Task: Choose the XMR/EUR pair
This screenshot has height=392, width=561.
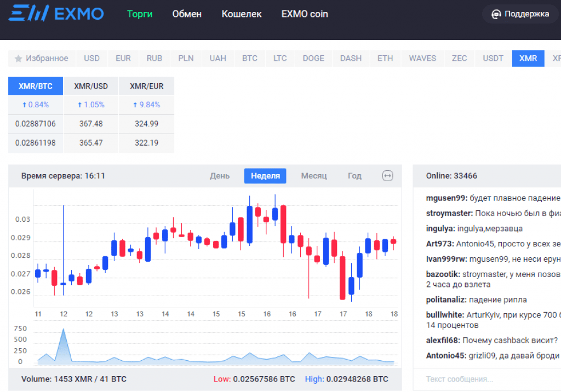Action: click(x=146, y=86)
